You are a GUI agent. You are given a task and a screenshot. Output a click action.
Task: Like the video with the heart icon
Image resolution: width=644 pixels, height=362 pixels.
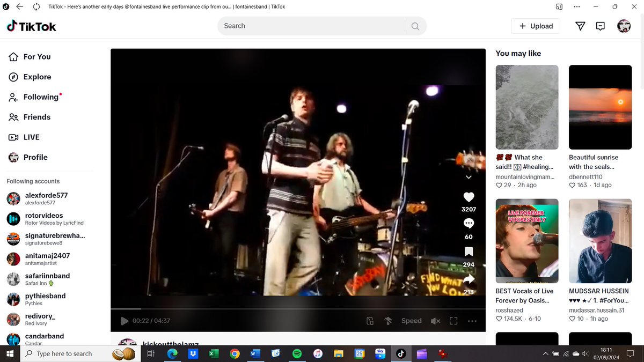(469, 197)
